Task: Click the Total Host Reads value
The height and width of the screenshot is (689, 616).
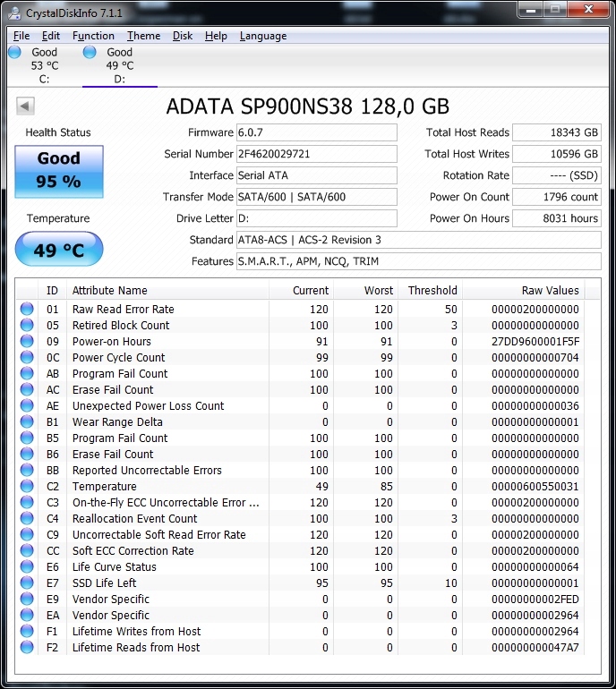Action: pyautogui.click(x=557, y=132)
